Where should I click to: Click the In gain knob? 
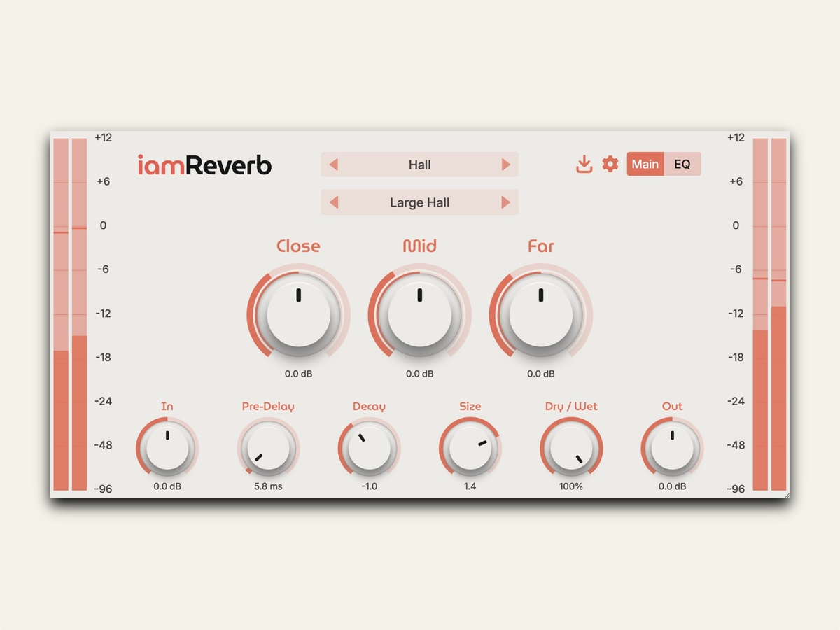click(167, 448)
